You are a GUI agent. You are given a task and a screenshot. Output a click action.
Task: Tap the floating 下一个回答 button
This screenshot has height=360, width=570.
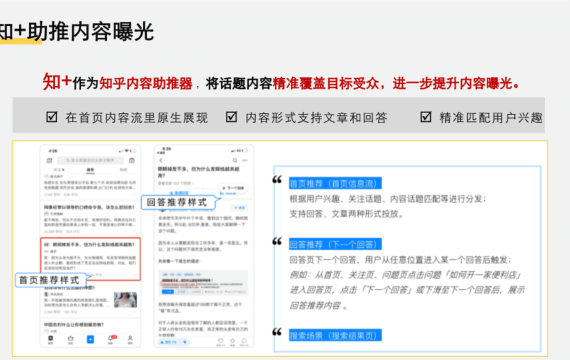click(x=233, y=188)
